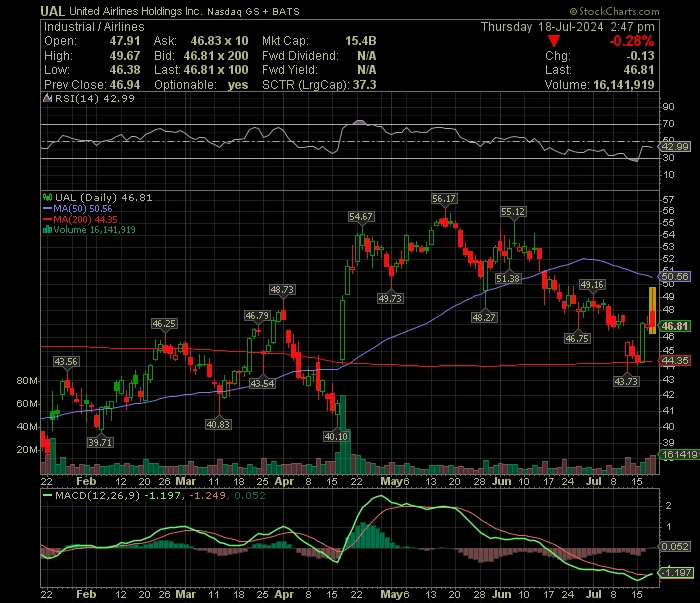Click the 46.25 price annotation
Viewport: 700px width, 603px height.
[164, 324]
